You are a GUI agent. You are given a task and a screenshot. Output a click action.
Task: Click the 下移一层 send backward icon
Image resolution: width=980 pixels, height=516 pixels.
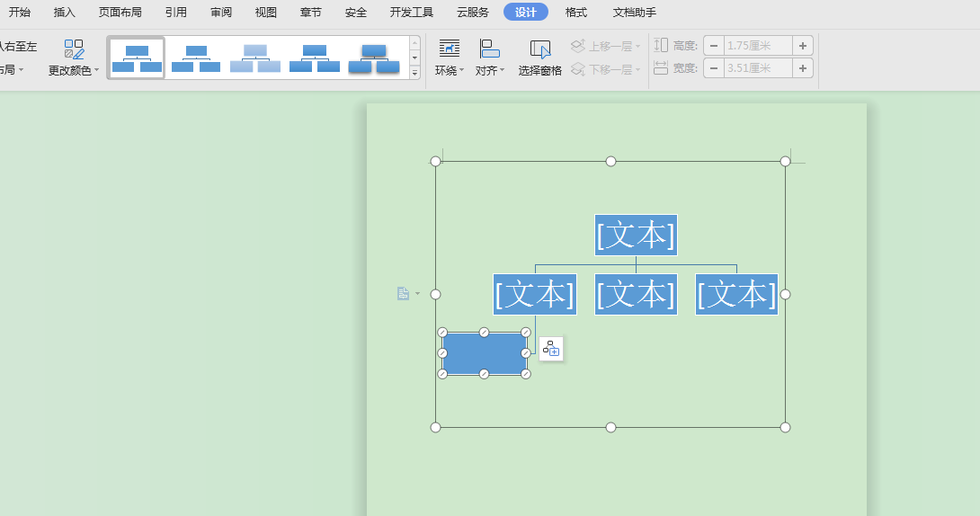click(578, 68)
